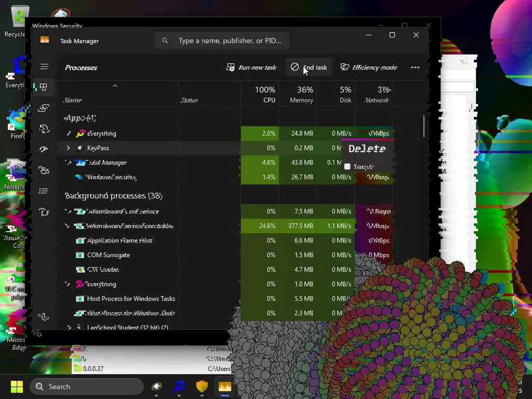Switch to Windows Security shield in taskbar
This screenshot has height=399, width=532.
click(x=202, y=387)
